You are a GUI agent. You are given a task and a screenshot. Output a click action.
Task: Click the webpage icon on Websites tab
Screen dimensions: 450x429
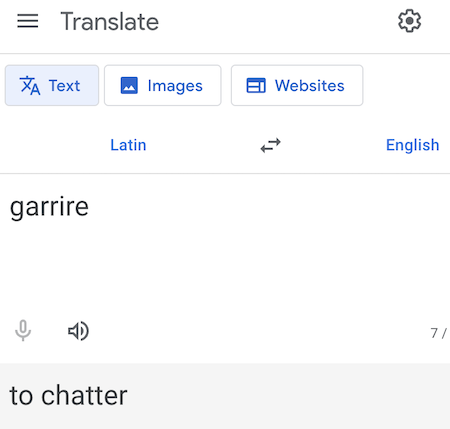click(256, 86)
